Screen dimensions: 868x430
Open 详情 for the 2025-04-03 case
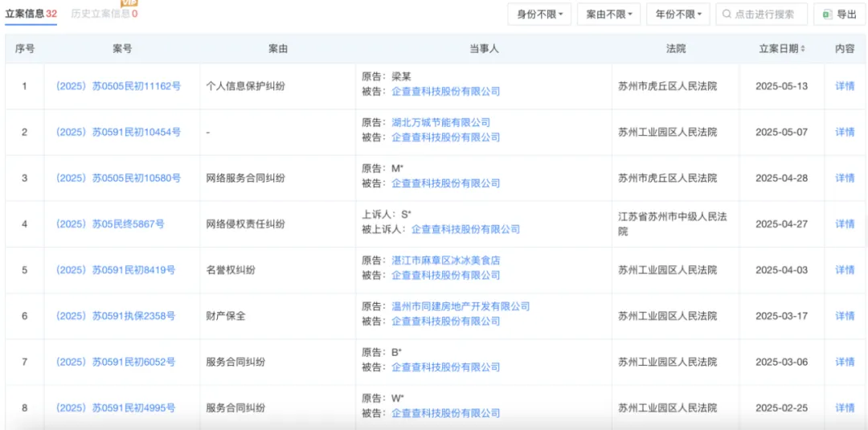pyautogui.click(x=845, y=270)
